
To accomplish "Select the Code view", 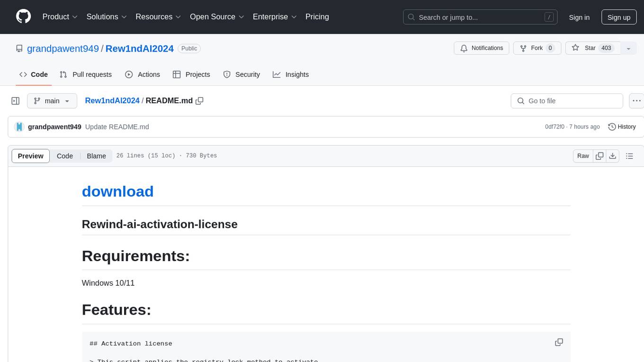I will [x=65, y=156].
